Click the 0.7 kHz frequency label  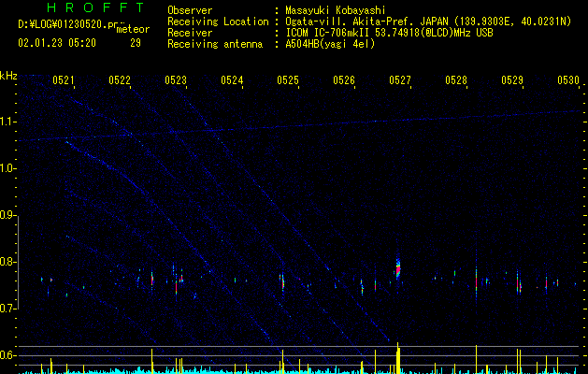click(8, 309)
